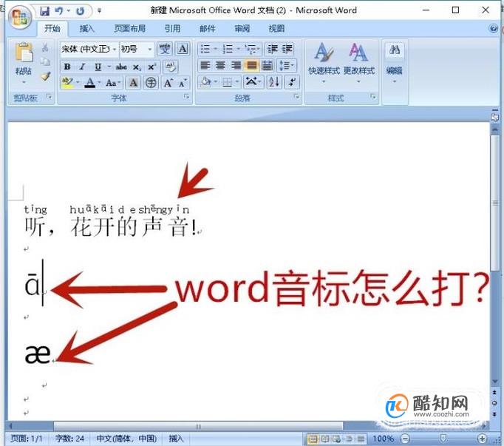
Task: Open the 页面布局 ribbon tab
Action: point(129,29)
